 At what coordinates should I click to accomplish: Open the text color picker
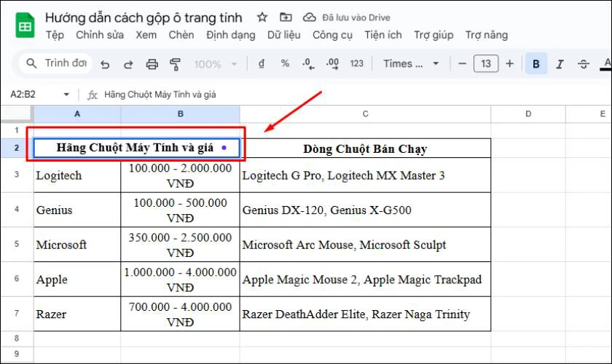tap(606, 63)
